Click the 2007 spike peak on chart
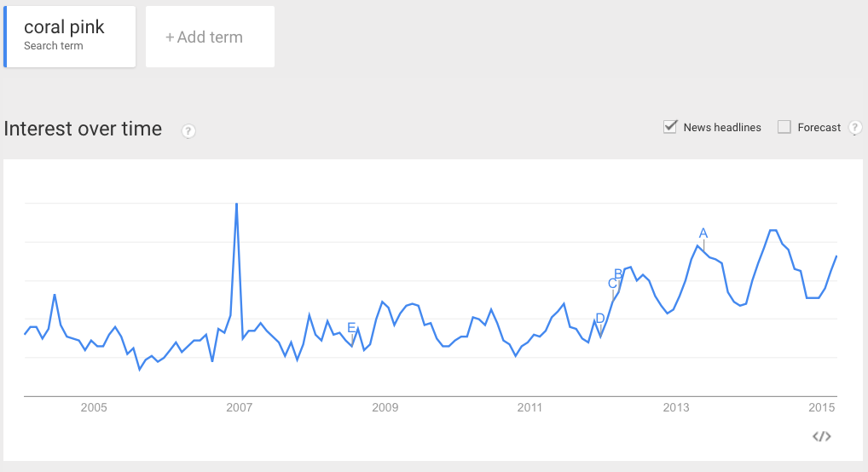Viewport: 868px width, 472px height. pos(237,204)
